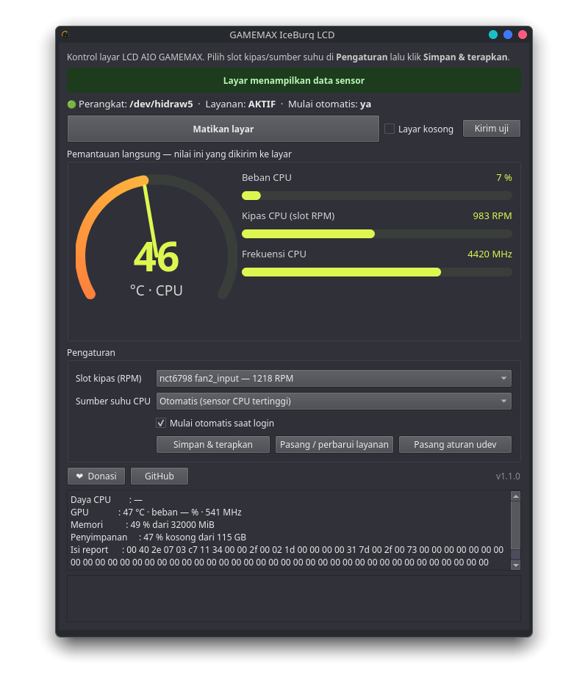The image size is (588, 700).
Task: Click the Memori line in the log output
Action: coord(143,524)
